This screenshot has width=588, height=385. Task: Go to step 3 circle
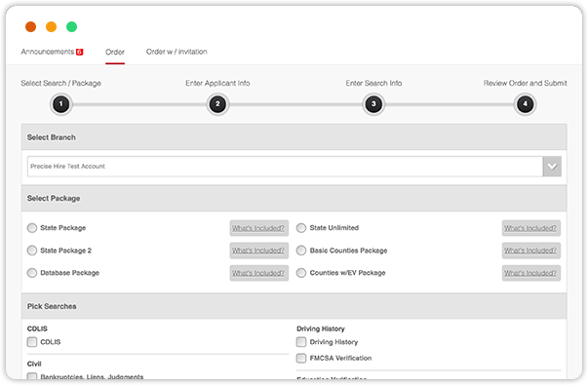click(373, 104)
